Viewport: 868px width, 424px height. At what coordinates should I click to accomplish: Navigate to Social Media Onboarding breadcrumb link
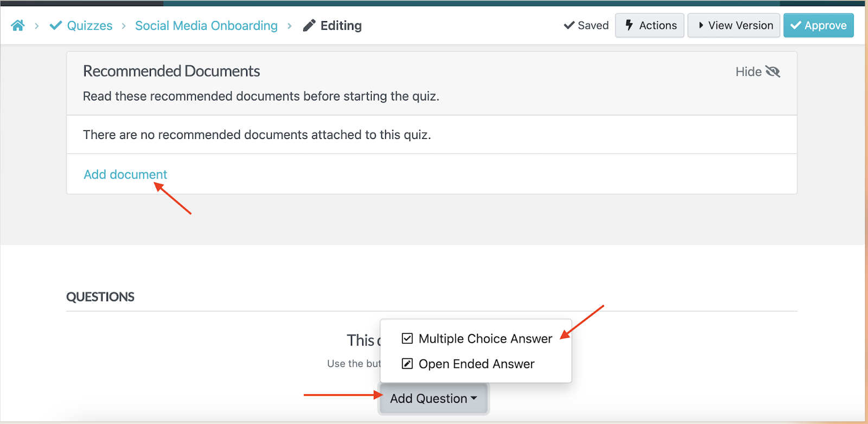tap(206, 25)
